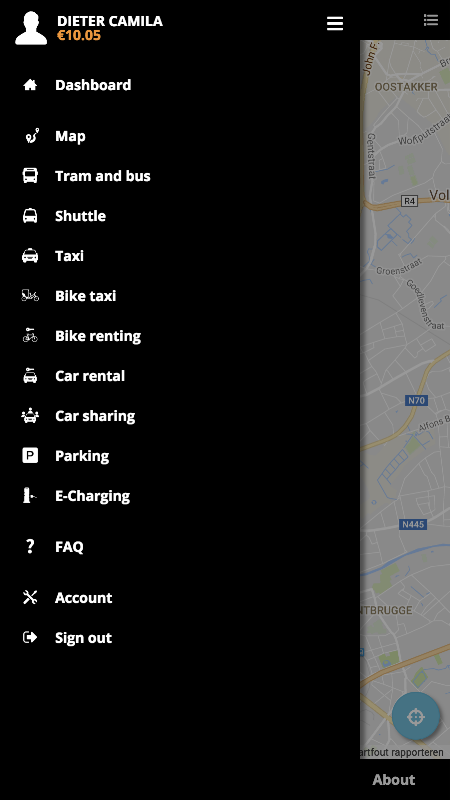The image size is (450, 800).
Task: Click the Dashboard home icon
Action: tap(30, 85)
